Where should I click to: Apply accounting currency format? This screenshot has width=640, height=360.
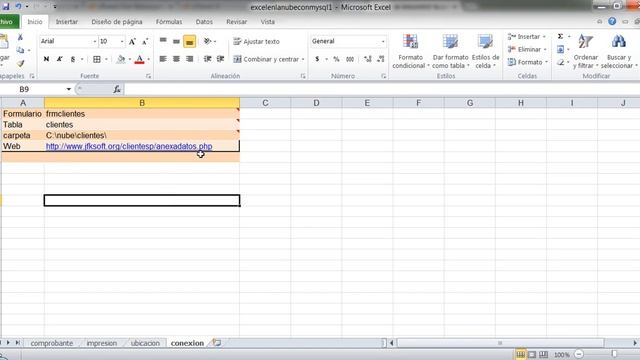[x=317, y=59]
